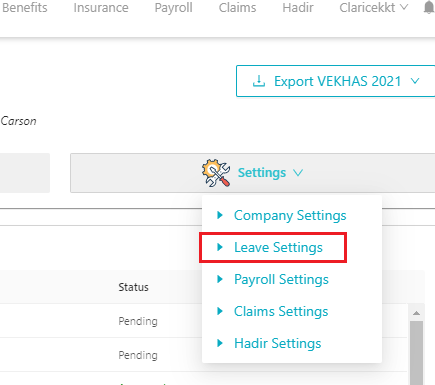Go to the Claims navigation item
This screenshot has width=435, height=385.
(237, 7)
